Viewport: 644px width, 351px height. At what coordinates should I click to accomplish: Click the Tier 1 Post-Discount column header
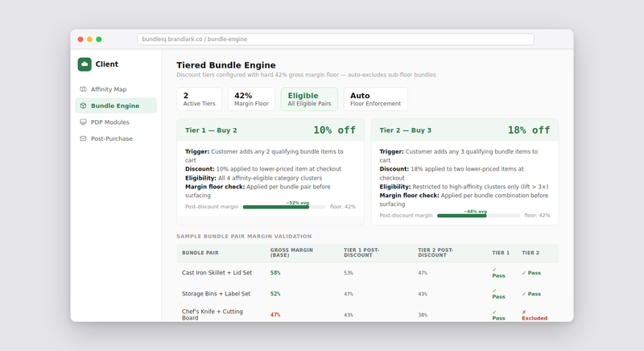pos(361,253)
